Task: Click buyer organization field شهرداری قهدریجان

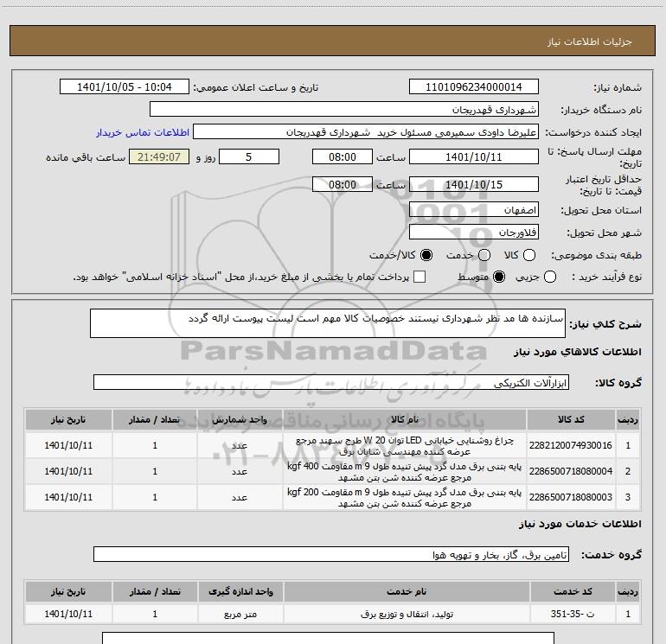Action: click(x=344, y=110)
